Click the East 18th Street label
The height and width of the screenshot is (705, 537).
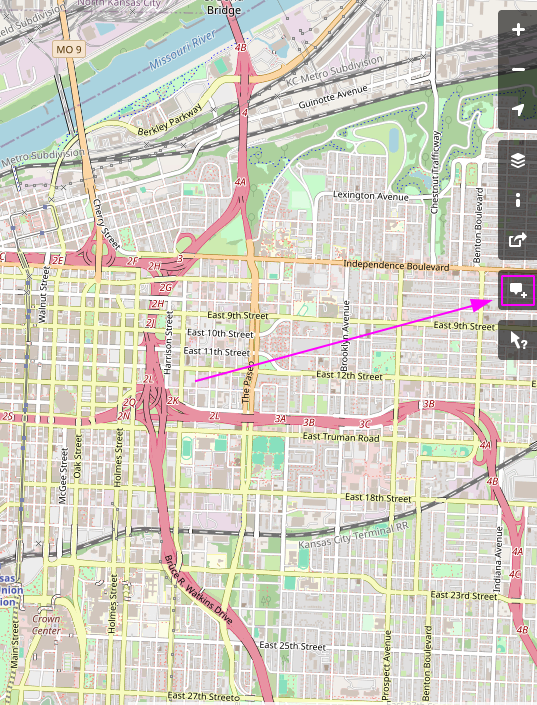point(378,497)
